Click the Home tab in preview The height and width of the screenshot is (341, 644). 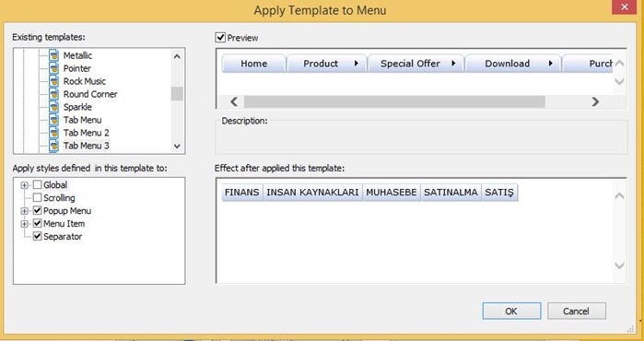tap(253, 64)
